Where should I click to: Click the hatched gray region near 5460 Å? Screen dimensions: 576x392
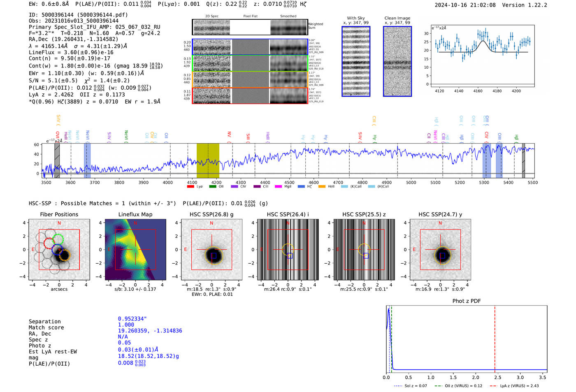coord(523,161)
